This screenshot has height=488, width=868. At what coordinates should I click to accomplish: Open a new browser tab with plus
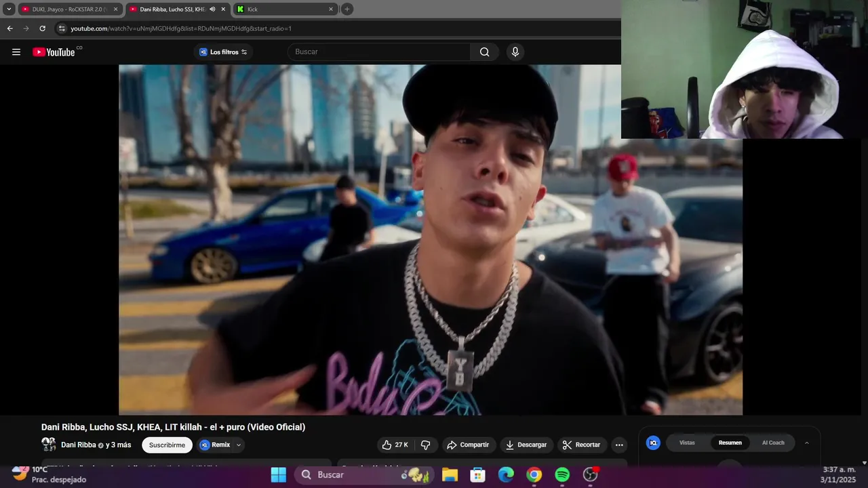pos(347,9)
